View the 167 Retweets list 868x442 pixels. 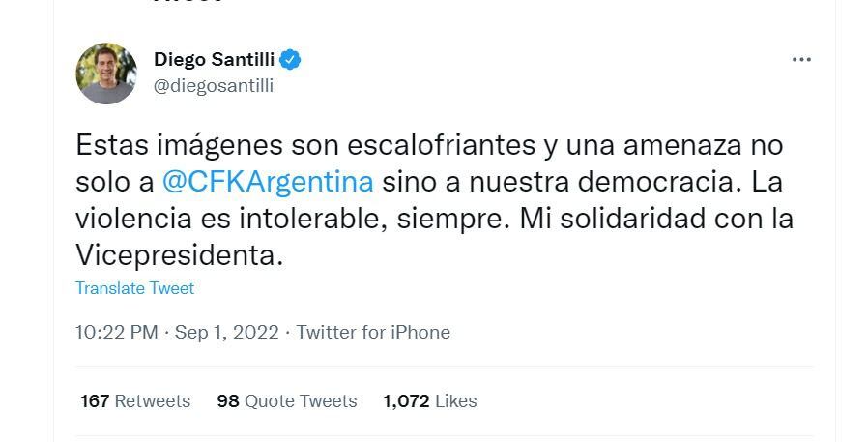point(135,400)
